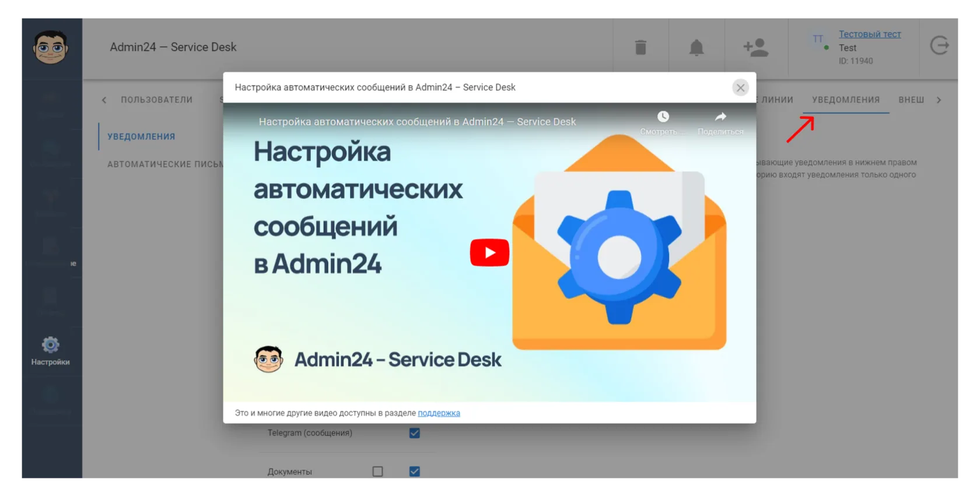
Task: Select the УВЕДОМЛЕНИЯ top tab
Action: click(x=846, y=100)
